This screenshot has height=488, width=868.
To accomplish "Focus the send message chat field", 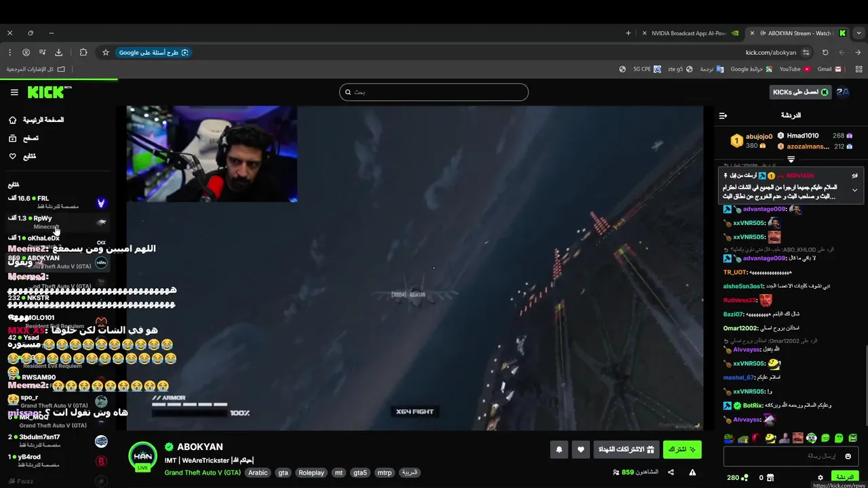I will pos(791,457).
